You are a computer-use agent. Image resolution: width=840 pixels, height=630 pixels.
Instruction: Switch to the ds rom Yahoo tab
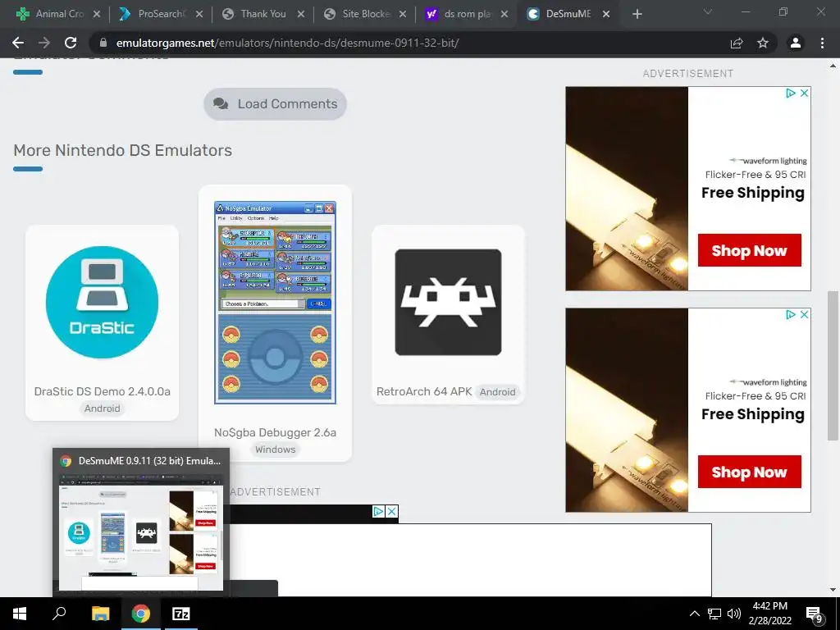pyautogui.click(x=466, y=14)
